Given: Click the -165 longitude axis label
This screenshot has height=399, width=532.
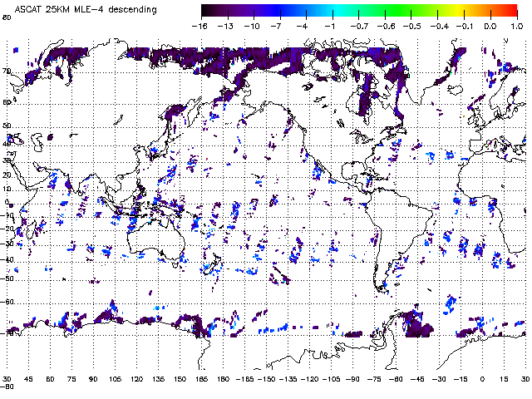Looking at the screenshot, I should tap(244, 379).
